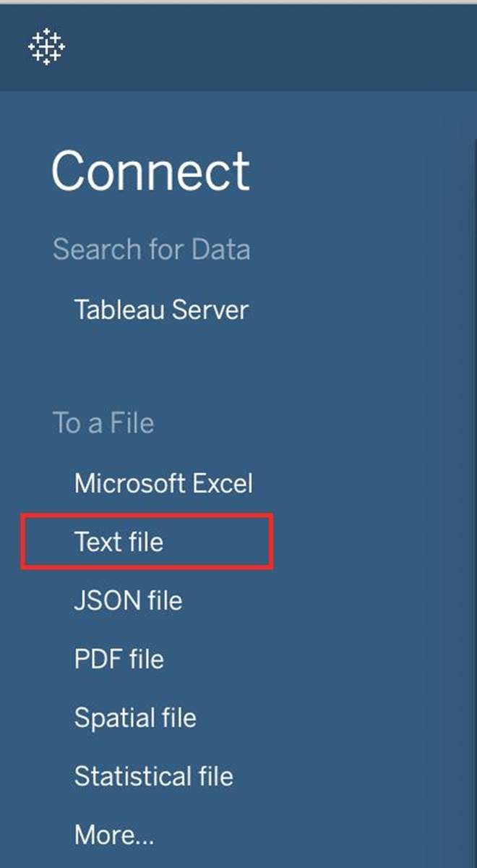Select Statistical file as data source
The image size is (477, 868).
click(153, 776)
